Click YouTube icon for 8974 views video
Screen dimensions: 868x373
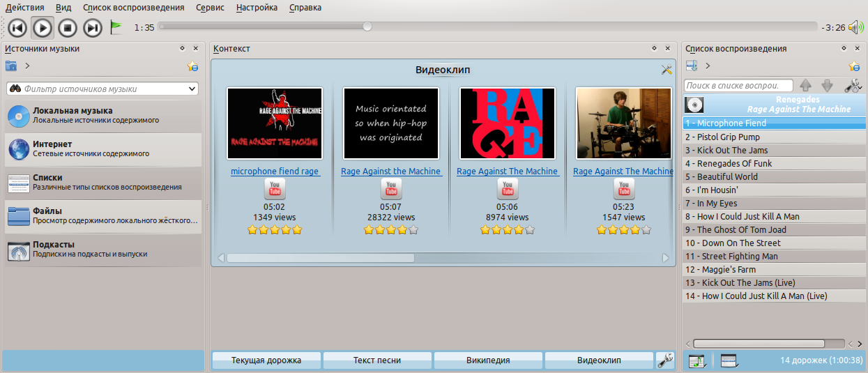pos(508,189)
